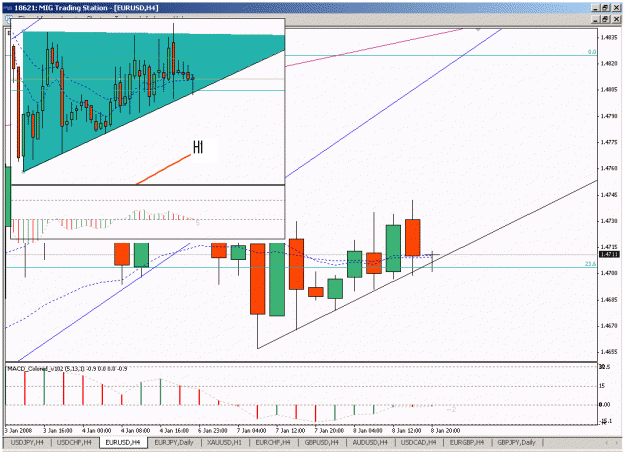The image size is (625, 452).
Task: Open the XAUUSD,H1 chart tab
Action: [x=225, y=442]
